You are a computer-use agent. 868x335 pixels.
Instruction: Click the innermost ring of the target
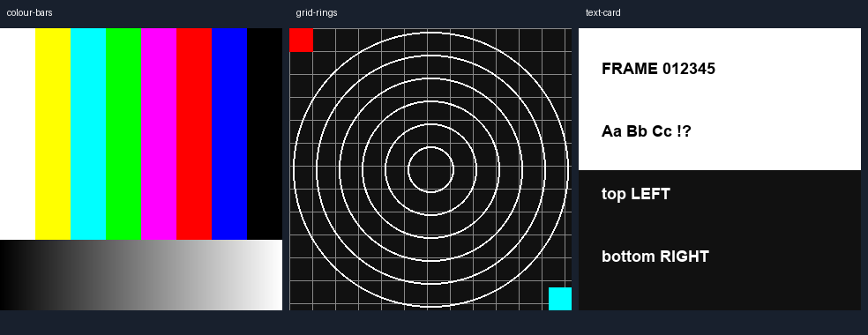click(x=430, y=170)
